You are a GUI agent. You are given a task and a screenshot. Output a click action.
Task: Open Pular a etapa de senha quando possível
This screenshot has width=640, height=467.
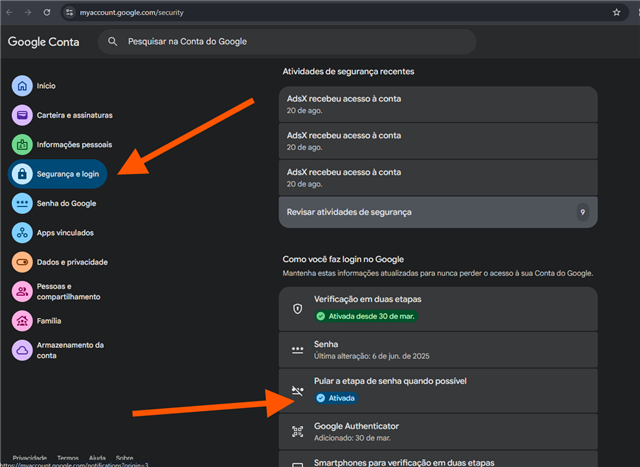pyautogui.click(x=438, y=391)
